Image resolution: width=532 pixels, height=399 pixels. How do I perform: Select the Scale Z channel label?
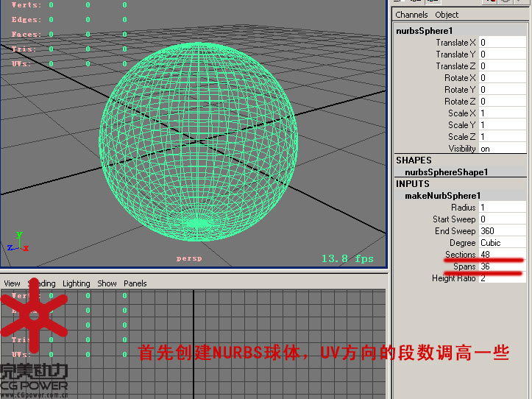point(462,136)
